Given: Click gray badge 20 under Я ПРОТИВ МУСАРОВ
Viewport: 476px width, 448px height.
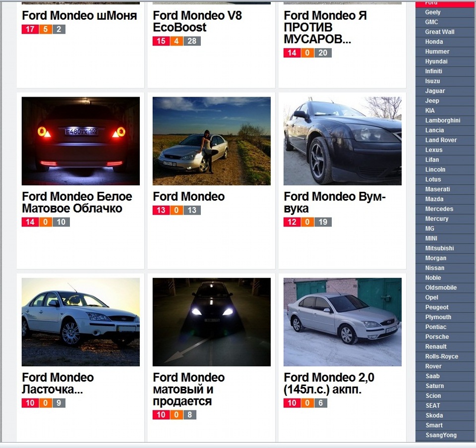Looking at the screenshot, I should (x=323, y=53).
